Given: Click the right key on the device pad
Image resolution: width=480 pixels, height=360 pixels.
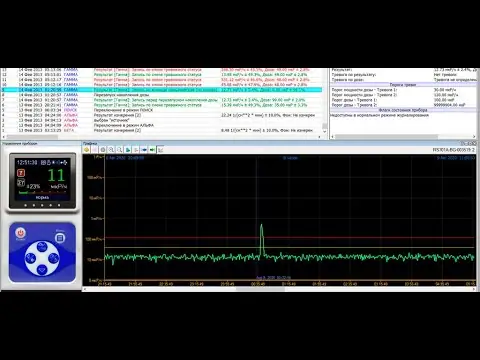Looking at the screenshot, I should point(53,258).
